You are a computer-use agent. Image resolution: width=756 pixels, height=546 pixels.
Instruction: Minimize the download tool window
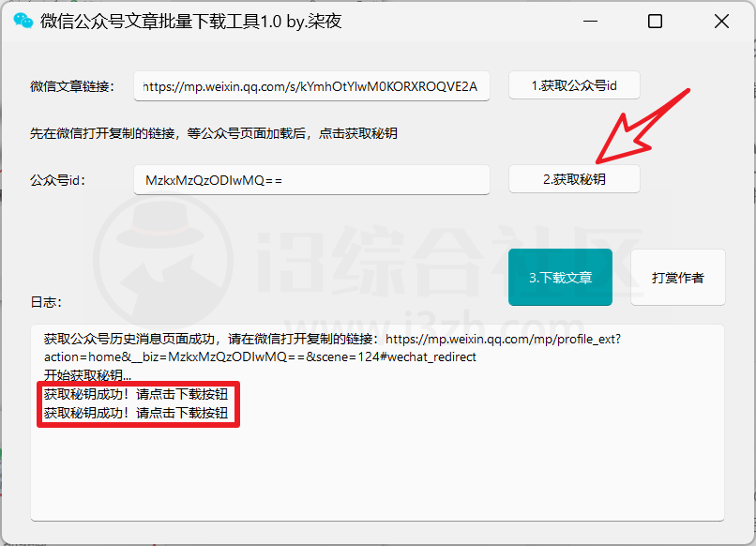tap(590, 22)
